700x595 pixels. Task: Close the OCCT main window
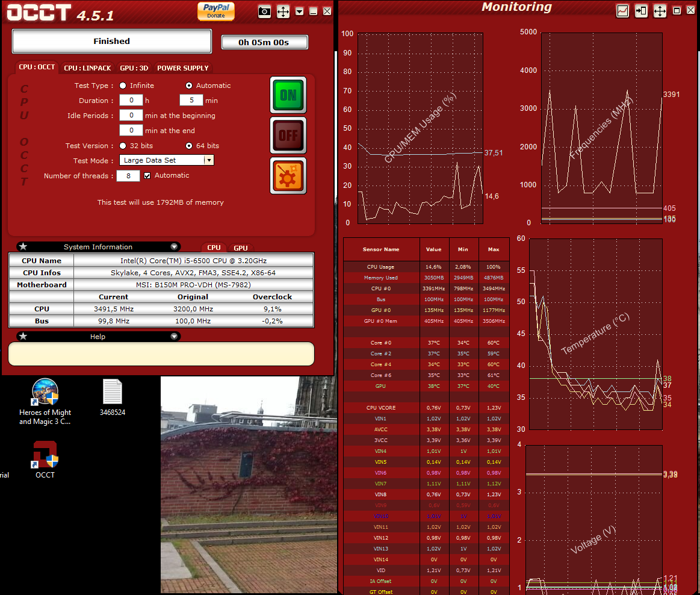[x=327, y=11]
